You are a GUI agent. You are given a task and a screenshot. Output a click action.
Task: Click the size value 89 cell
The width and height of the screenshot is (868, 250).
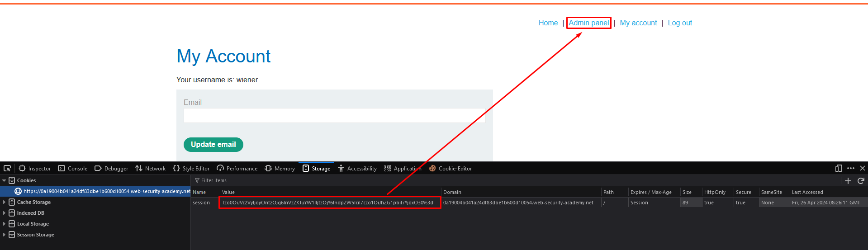691,203
